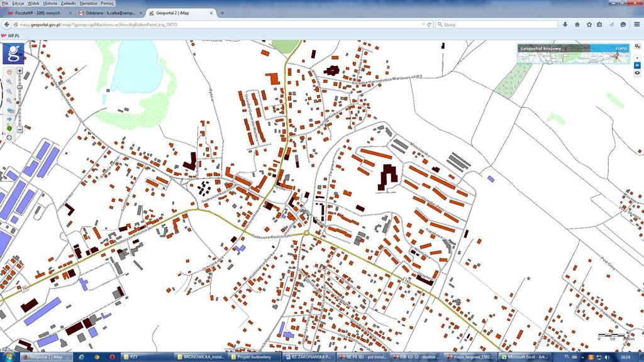This screenshot has height=362, width=644.
Task: Click the zoom slider minus button
Action: pyautogui.click(x=19, y=129)
